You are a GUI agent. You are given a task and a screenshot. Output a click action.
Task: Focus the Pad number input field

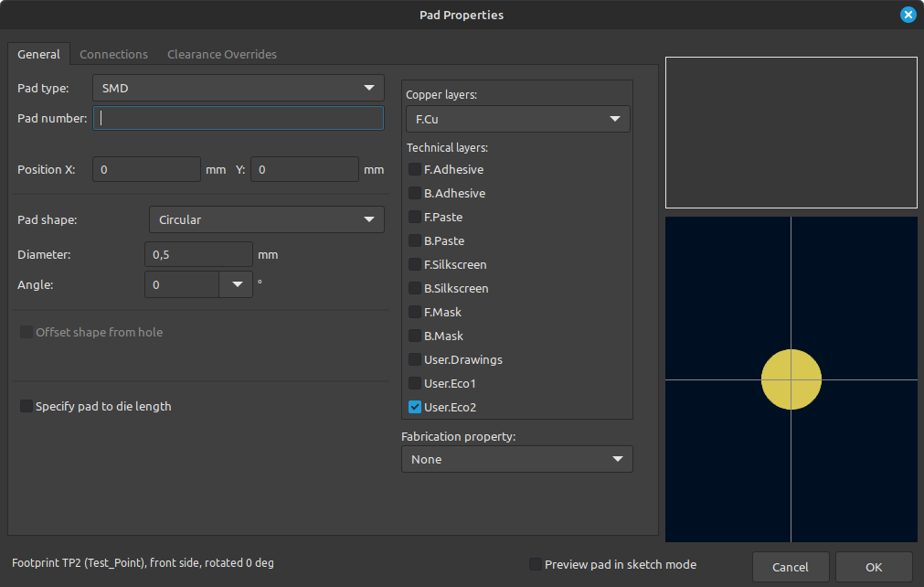pos(238,118)
